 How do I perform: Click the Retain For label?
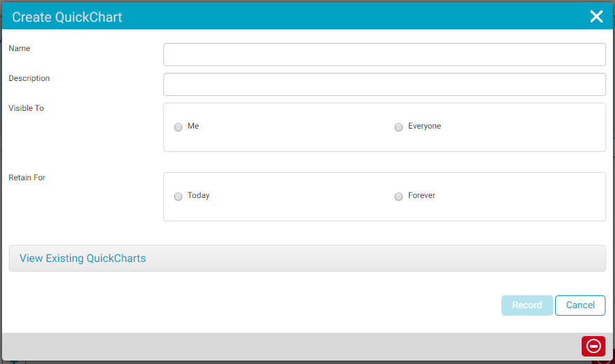tap(27, 178)
